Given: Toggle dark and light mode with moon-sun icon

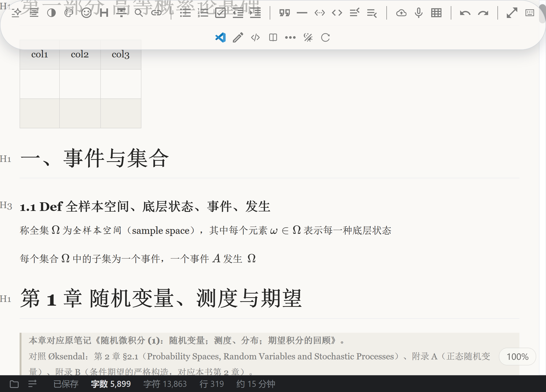Looking at the screenshot, I should (308, 38).
